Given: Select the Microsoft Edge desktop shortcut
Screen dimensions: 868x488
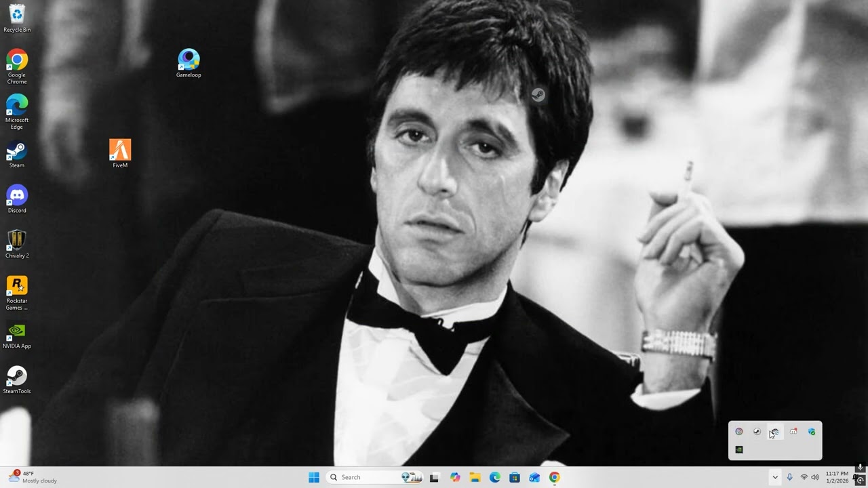Looking at the screenshot, I should point(17,112).
